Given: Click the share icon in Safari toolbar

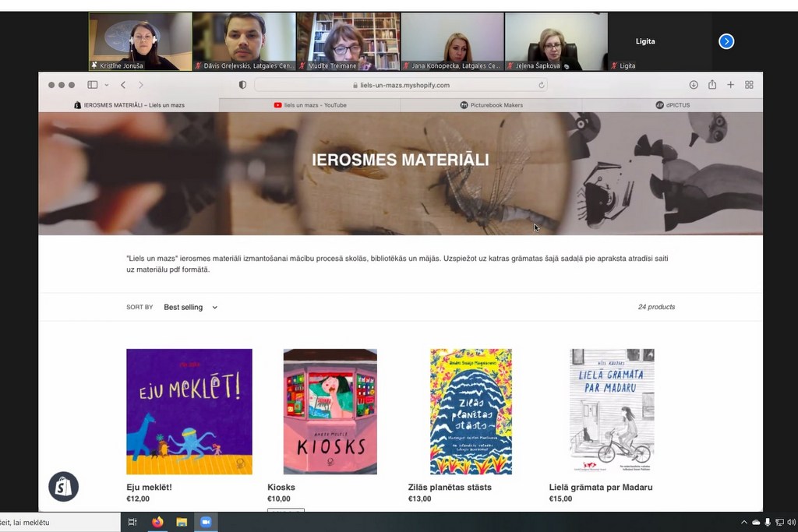Looking at the screenshot, I should point(712,84).
